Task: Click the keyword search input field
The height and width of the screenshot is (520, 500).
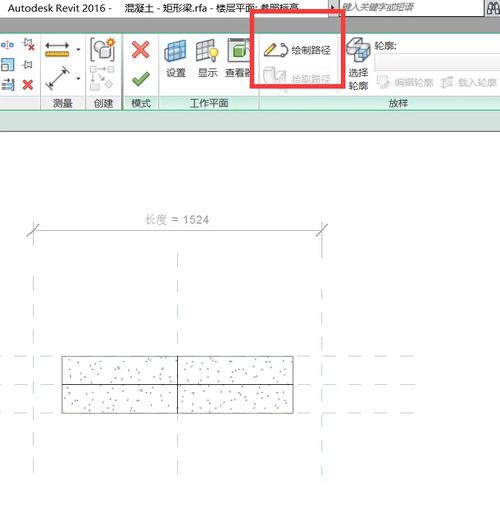Action: [x=411, y=7]
